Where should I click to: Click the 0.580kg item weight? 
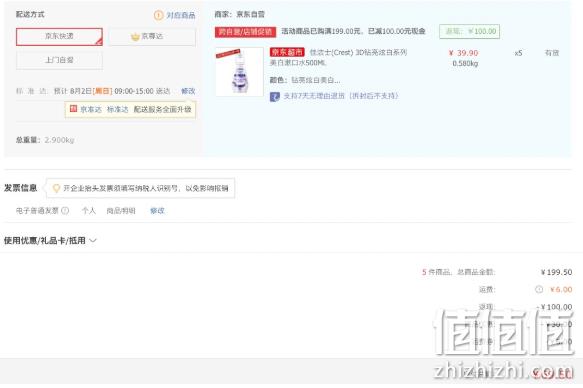click(x=465, y=64)
